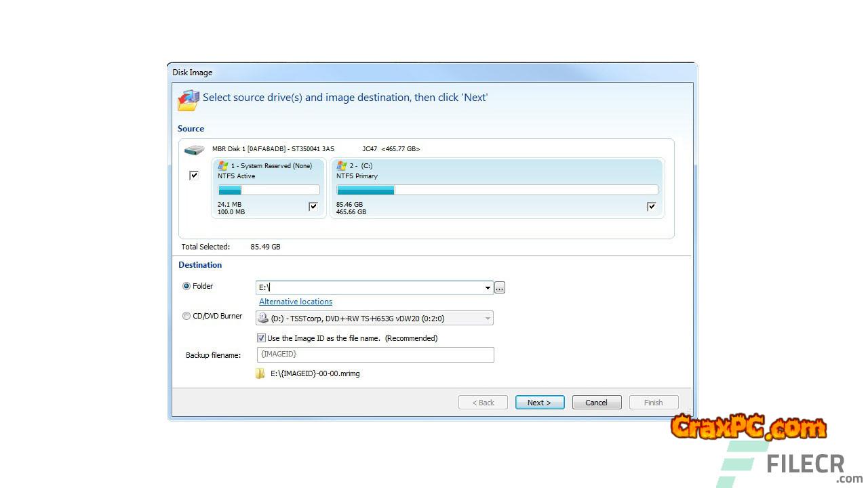The height and width of the screenshot is (488, 868).
Task: Click the E:\{IMAGEID}-00-00.mrimg output path text
Action: pos(315,373)
